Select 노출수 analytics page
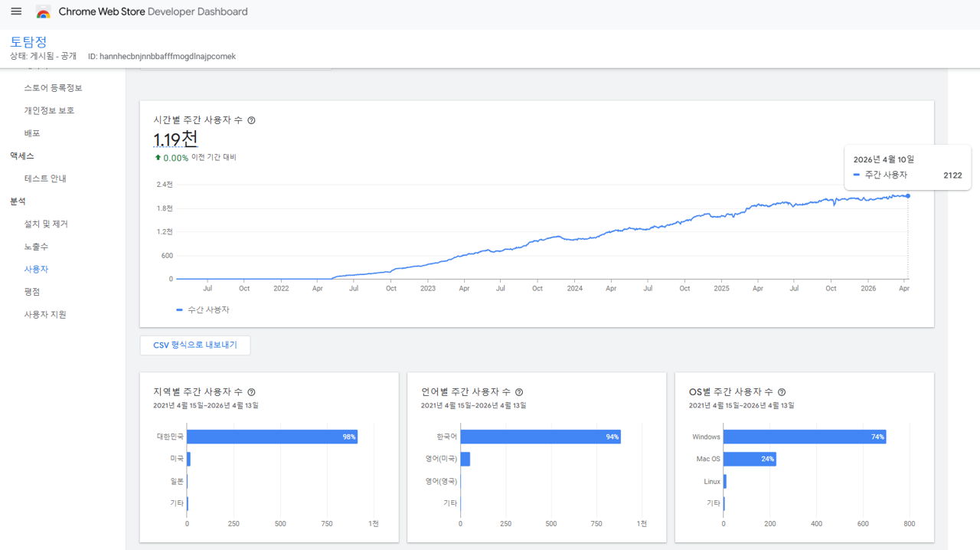The width and height of the screenshot is (980, 550). point(36,247)
